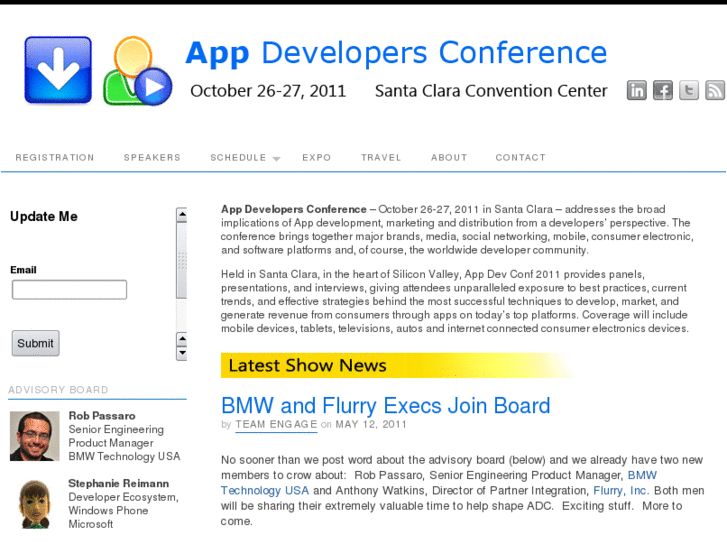Click the October 26-27, 2011 date text
The image size is (727, 545).
(x=268, y=91)
